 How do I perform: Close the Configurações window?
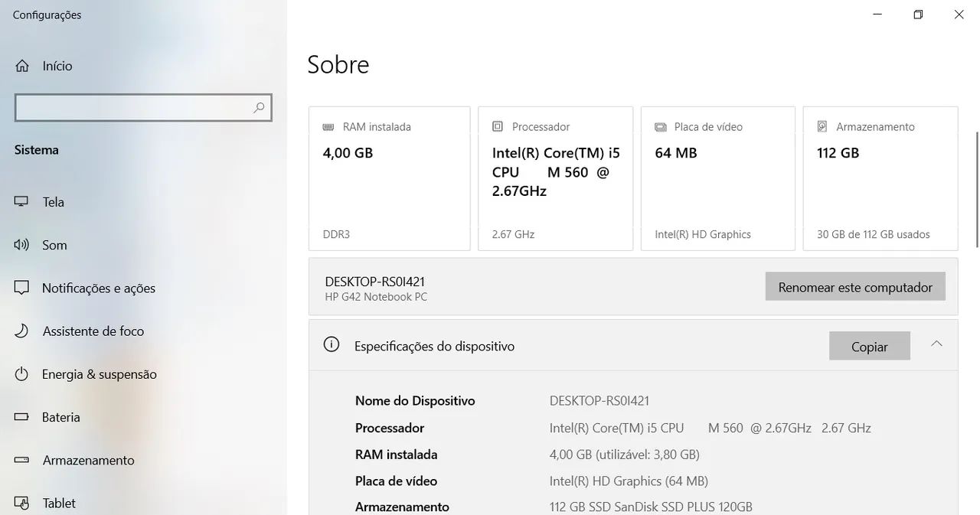(x=959, y=15)
